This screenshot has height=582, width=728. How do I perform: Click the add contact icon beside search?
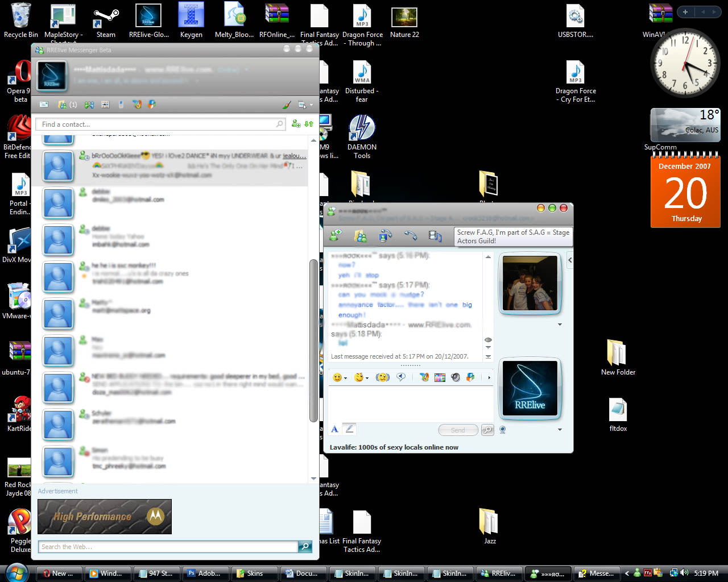(296, 124)
